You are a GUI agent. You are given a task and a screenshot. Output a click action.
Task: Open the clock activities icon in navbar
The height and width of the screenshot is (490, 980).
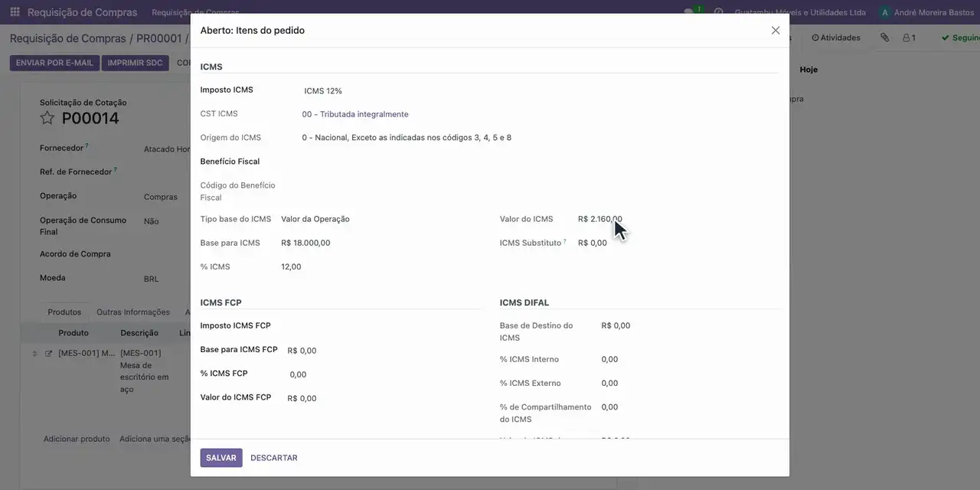718,12
